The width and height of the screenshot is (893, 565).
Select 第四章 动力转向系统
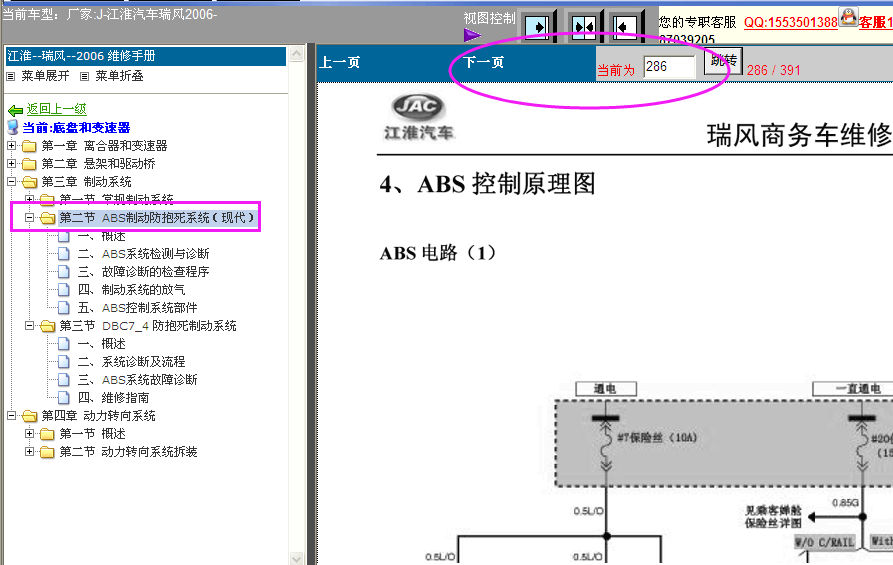pyautogui.click(x=98, y=416)
